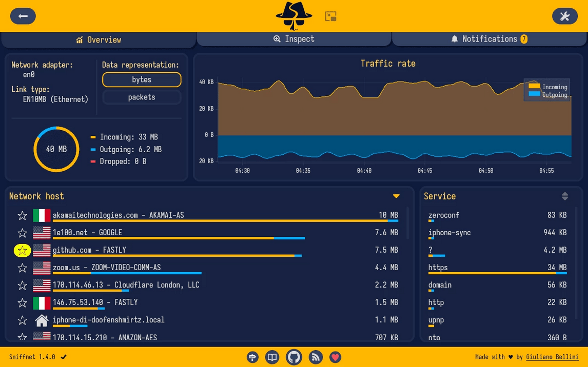Click the 40 MB donut chart
588x367 pixels.
(56, 150)
